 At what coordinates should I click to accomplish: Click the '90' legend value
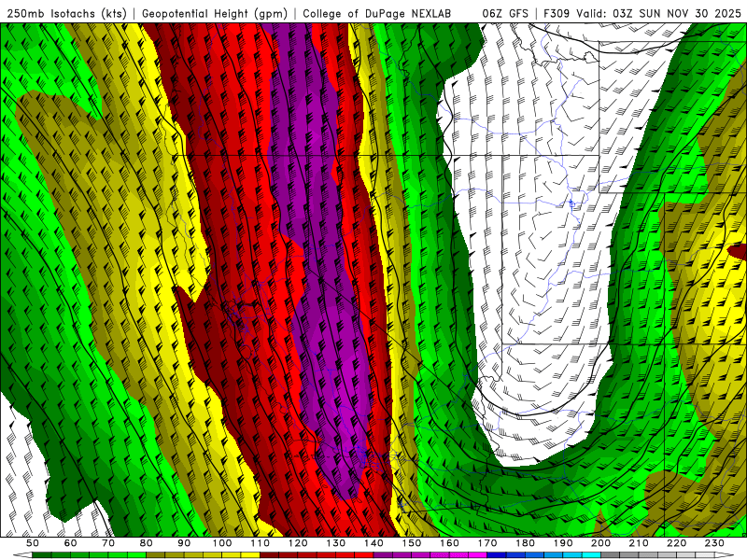coord(184,543)
